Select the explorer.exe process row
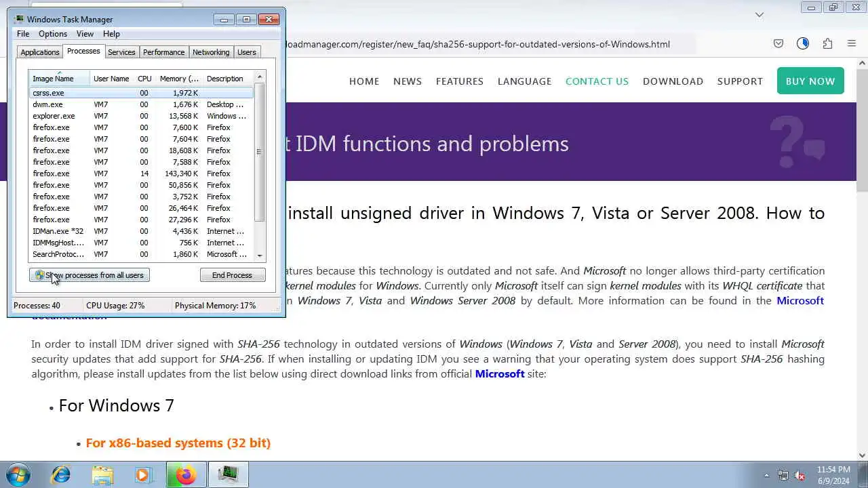 pos(141,116)
